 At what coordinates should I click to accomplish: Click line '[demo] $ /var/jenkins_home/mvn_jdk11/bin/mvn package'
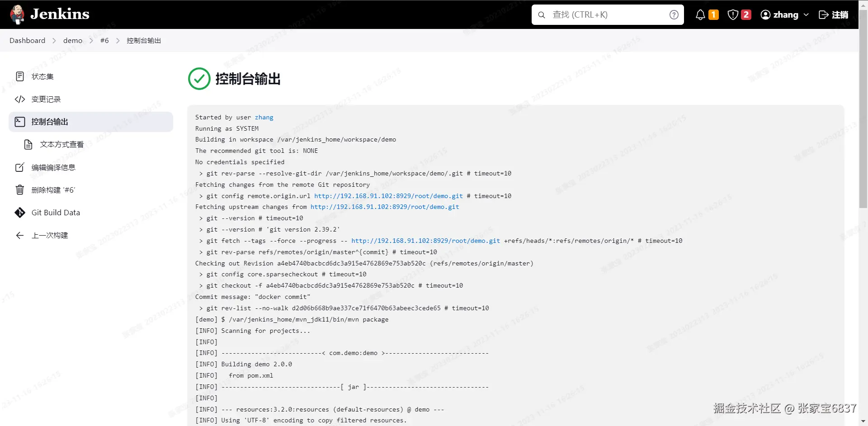click(x=292, y=319)
